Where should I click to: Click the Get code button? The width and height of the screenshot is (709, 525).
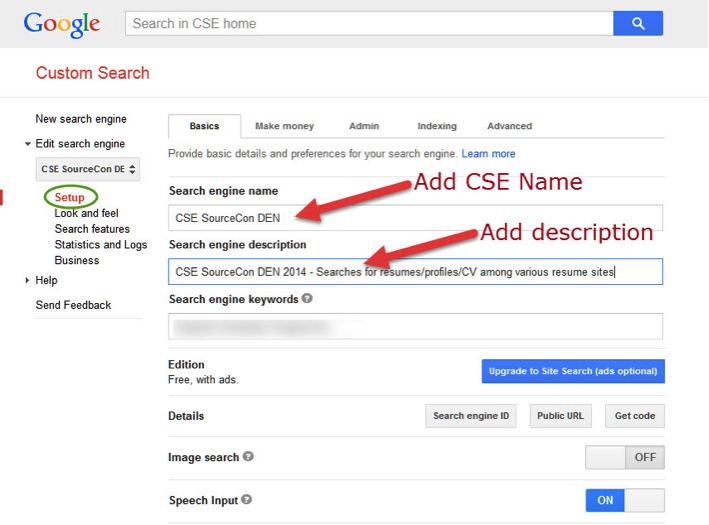coord(635,416)
